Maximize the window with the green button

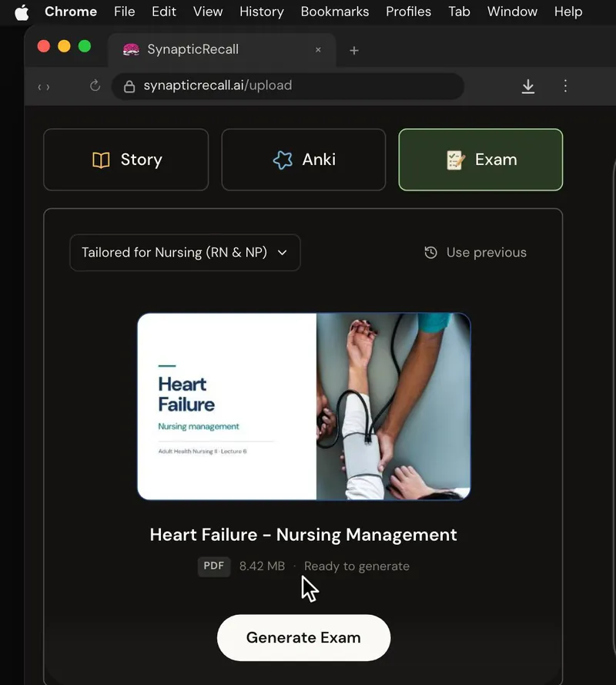[x=85, y=46]
